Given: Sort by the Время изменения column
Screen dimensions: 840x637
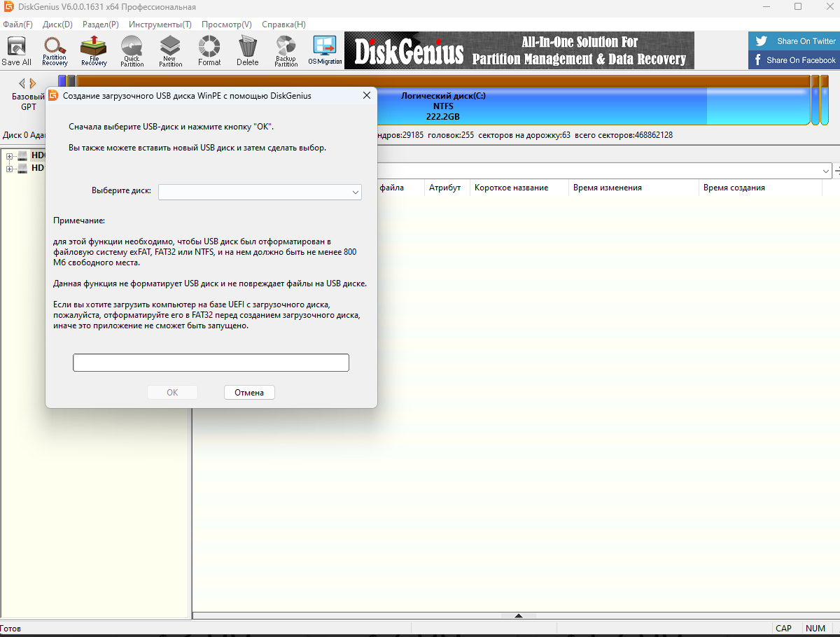Looking at the screenshot, I should pyautogui.click(x=633, y=188).
